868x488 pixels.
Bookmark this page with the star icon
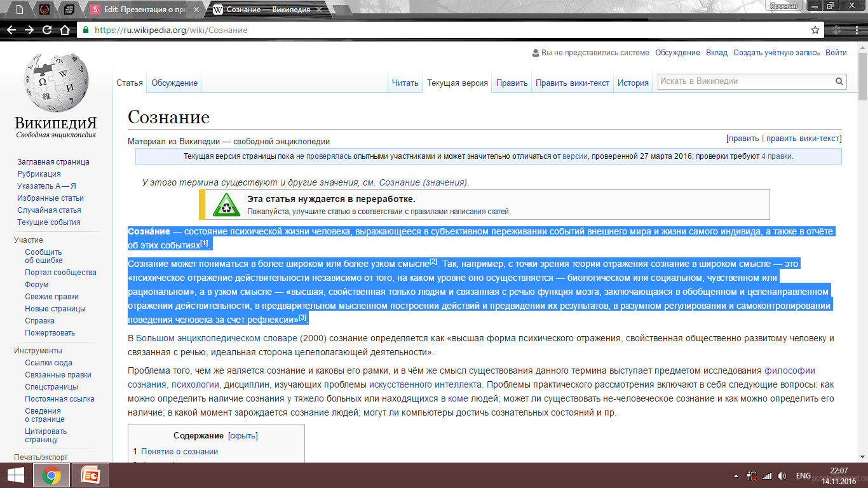pos(815,30)
